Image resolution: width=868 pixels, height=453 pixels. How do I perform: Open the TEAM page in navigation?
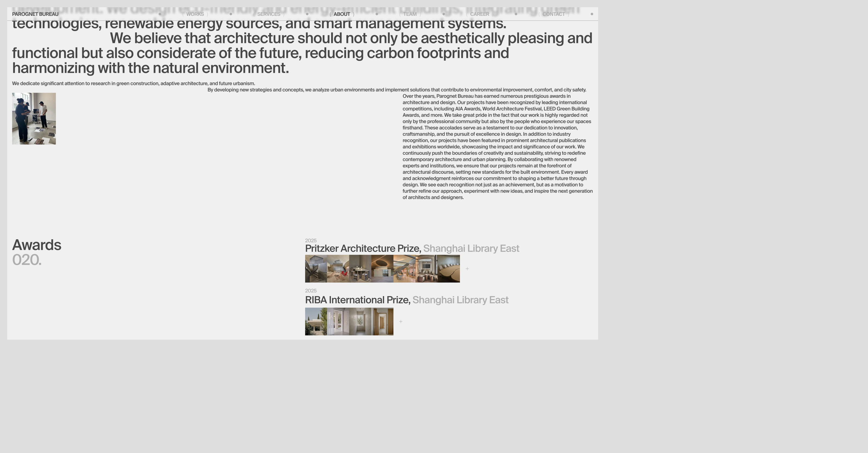coord(410,14)
